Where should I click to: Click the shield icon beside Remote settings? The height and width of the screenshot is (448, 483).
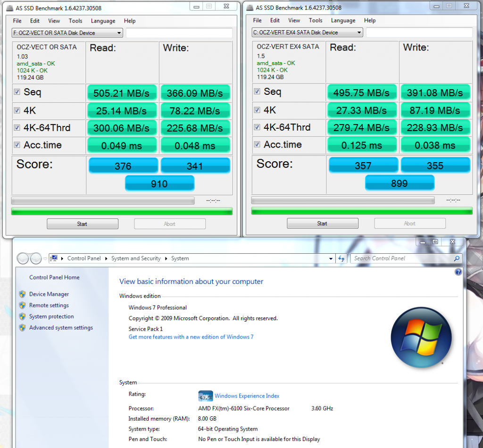click(22, 305)
